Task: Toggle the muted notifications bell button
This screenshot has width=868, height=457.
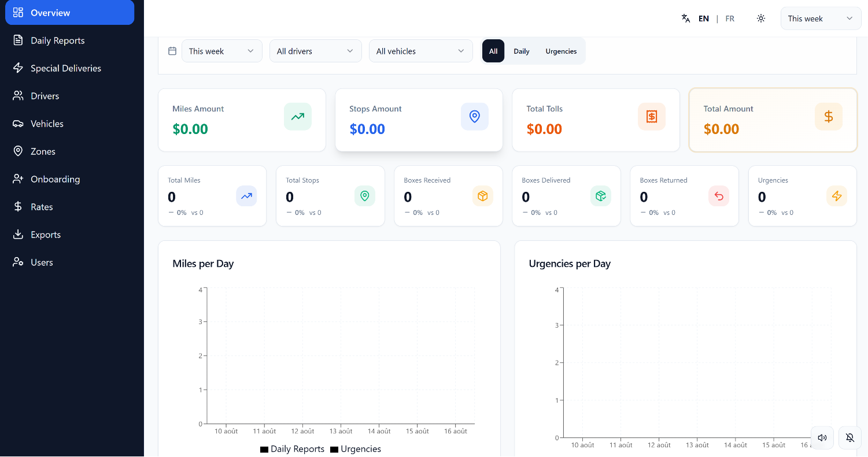Action: click(850, 438)
